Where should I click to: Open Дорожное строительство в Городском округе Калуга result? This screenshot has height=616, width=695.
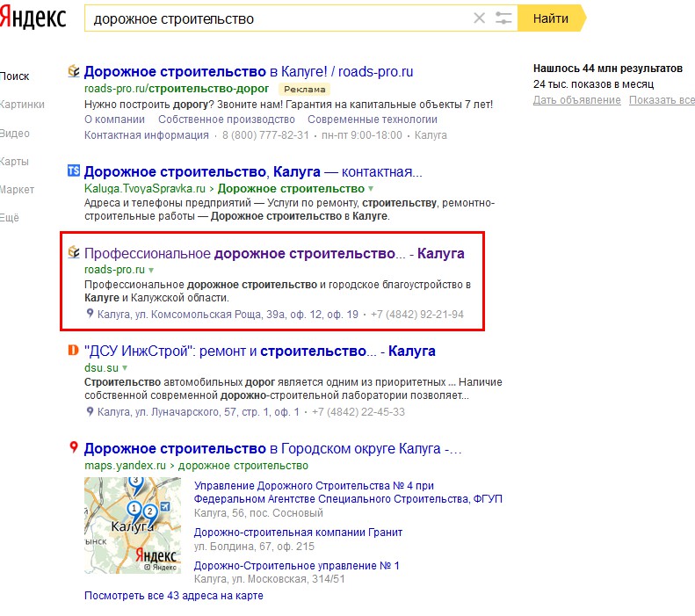pyautogui.click(x=273, y=448)
